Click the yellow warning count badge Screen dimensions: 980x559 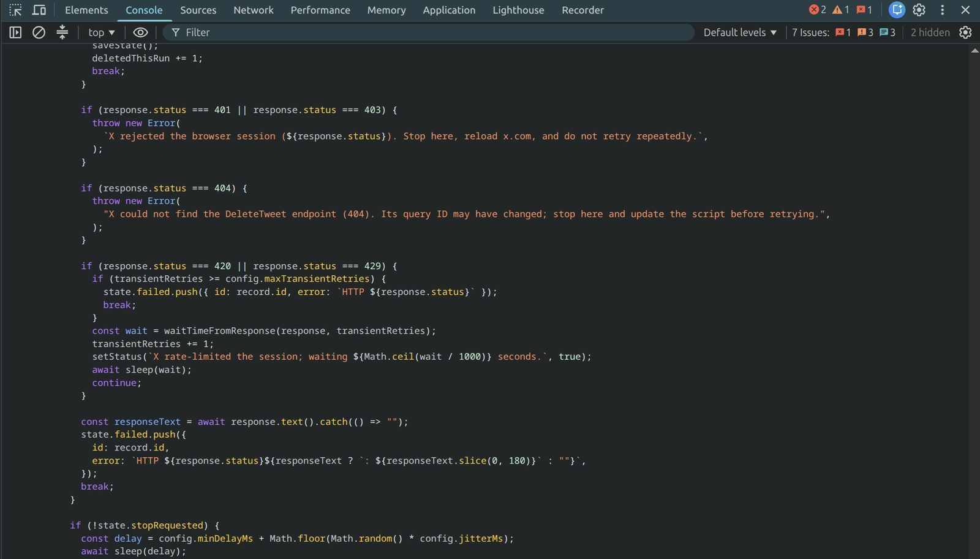pyautogui.click(x=841, y=10)
